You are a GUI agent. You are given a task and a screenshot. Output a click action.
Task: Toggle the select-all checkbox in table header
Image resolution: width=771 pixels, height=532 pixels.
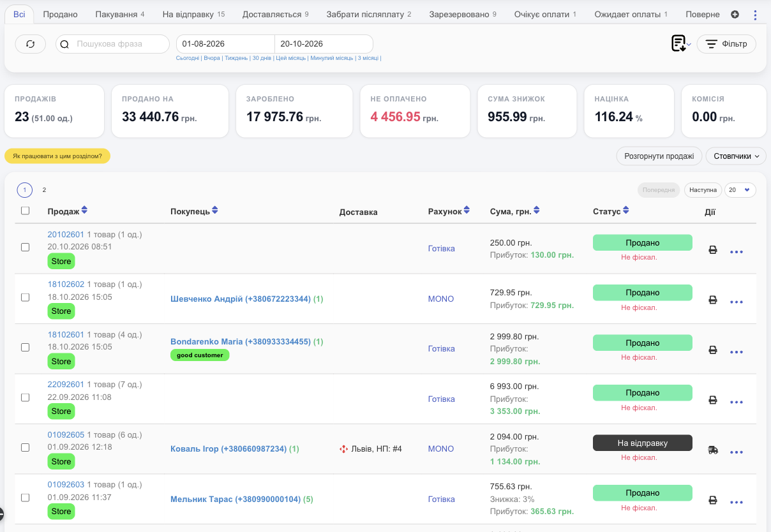pos(26,211)
